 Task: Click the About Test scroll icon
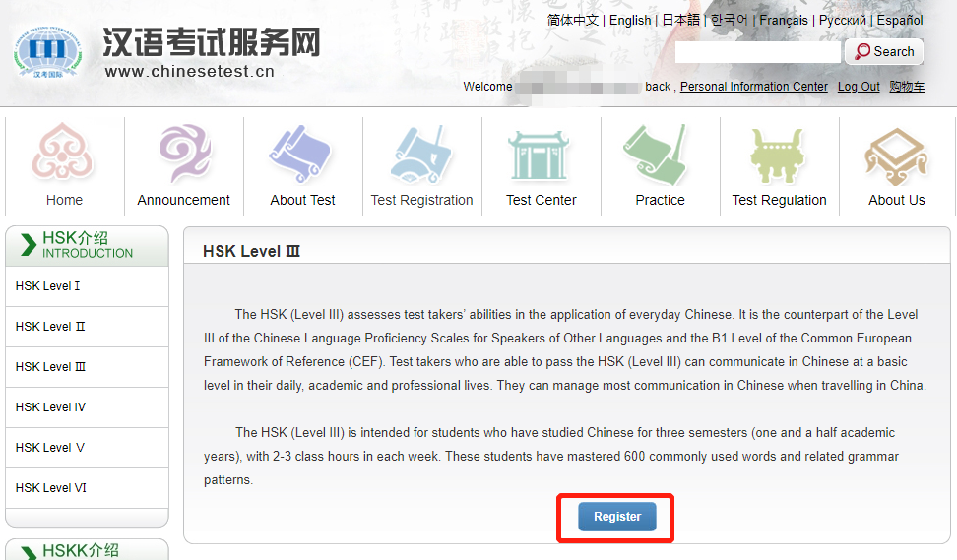tap(302, 154)
